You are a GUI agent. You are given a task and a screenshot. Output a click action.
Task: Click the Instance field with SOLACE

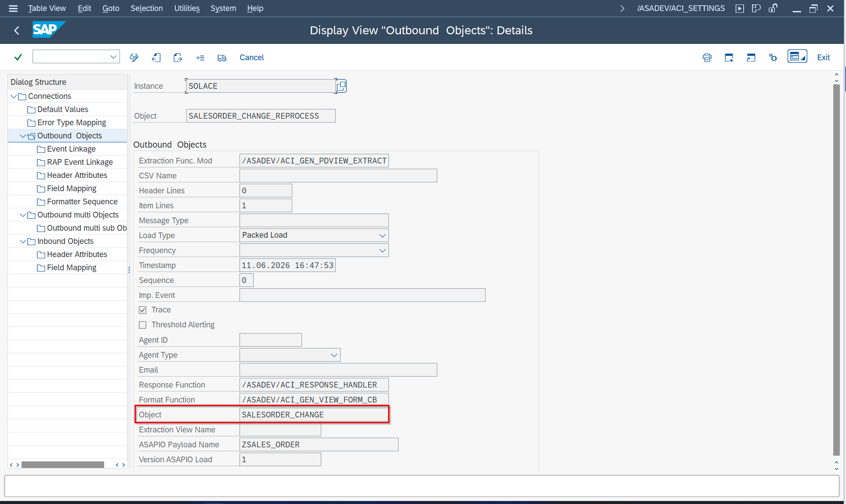(x=261, y=86)
